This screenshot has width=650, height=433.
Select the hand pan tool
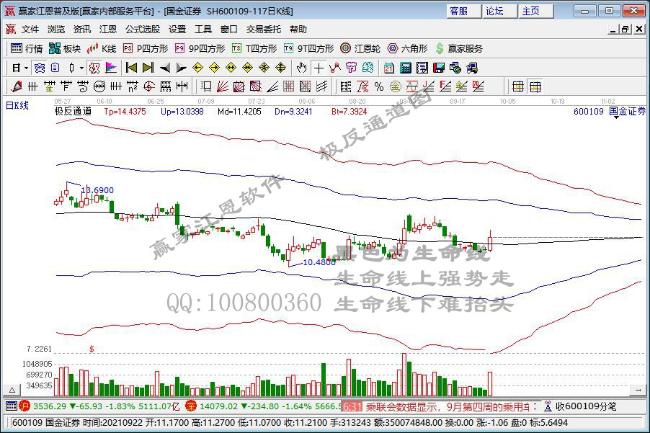302,68
